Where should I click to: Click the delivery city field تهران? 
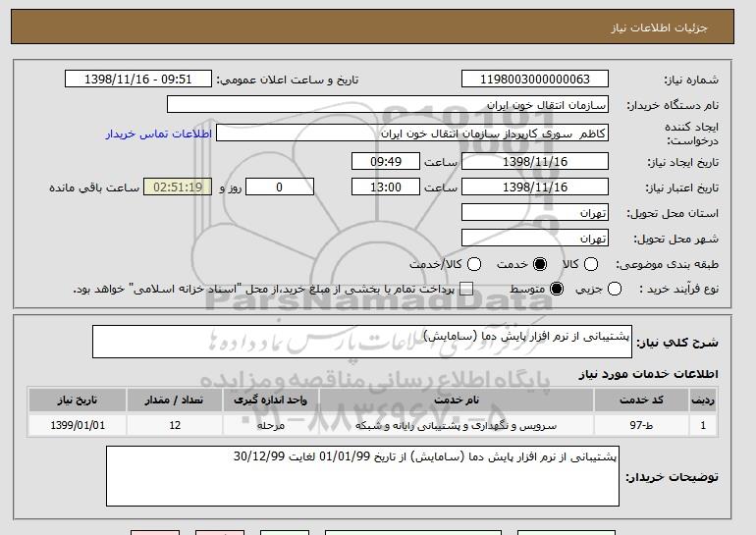[x=535, y=239]
